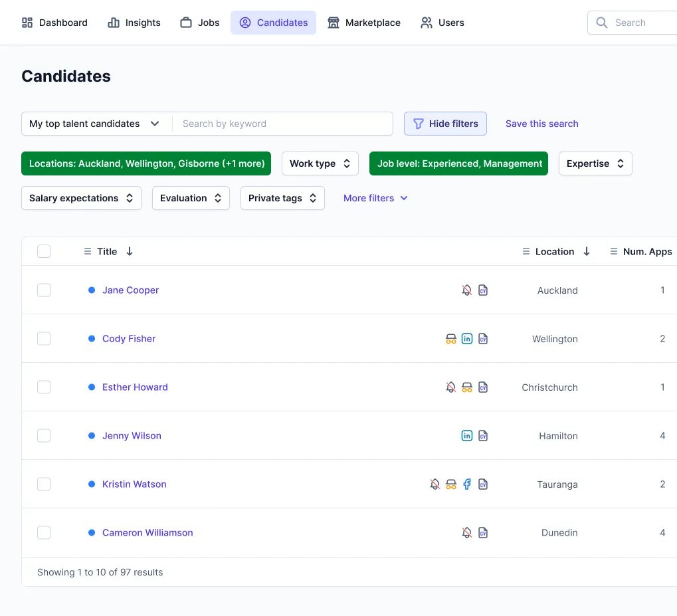Image resolution: width=677 pixels, height=616 pixels.
Task: Click Facebook icon in Kristin Watson's row
Action: [x=467, y=484]
